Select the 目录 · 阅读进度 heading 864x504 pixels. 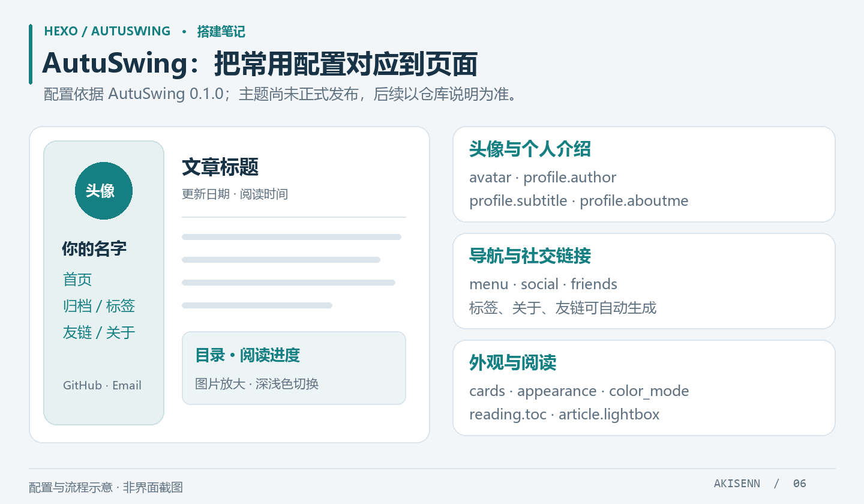(248, 355)
